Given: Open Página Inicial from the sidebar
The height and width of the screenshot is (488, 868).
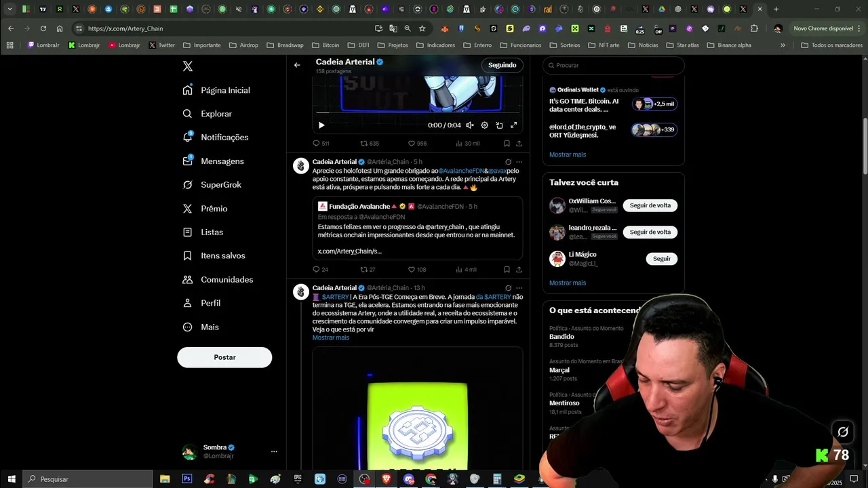Looking at the screenshot, I should 217,90.
